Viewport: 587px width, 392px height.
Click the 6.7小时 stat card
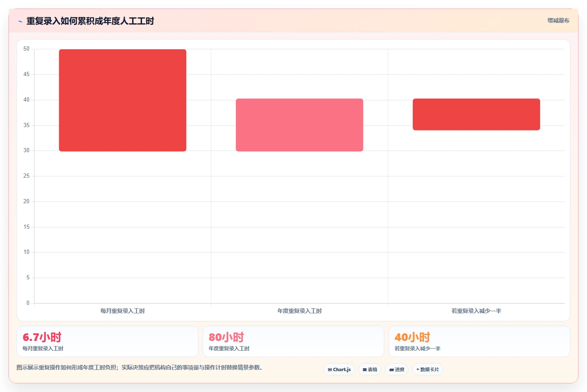(x=108, y=341)
